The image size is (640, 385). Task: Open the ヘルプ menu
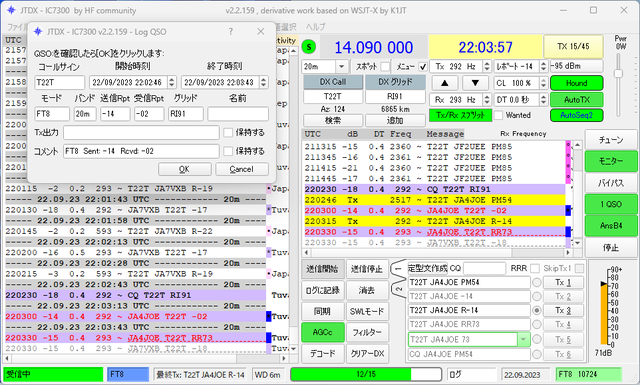coord(316,27)
